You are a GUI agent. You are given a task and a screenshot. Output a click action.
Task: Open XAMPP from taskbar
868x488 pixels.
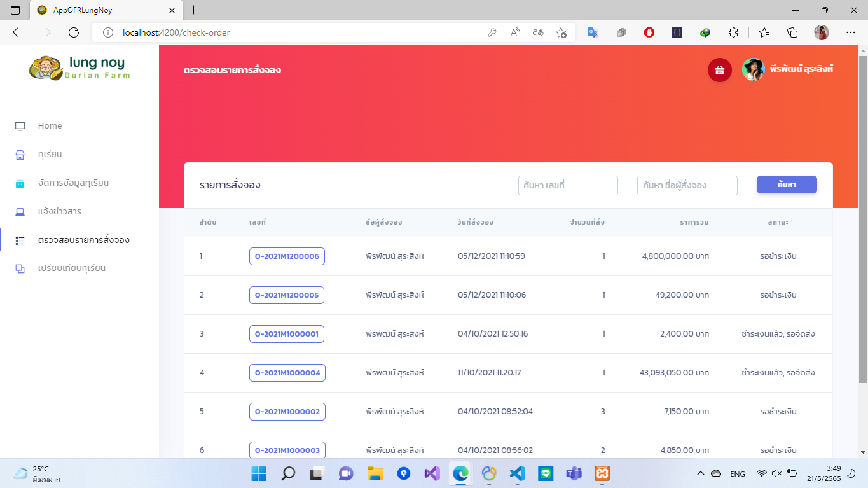click(603, 473)
